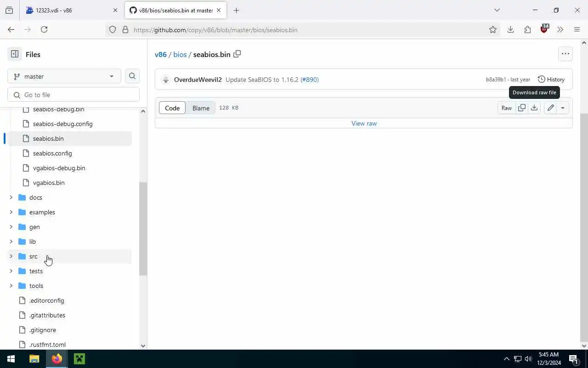List all tabs dropdown arrow
The width and height of the screenshot is (588, 368).
point(497,10)
